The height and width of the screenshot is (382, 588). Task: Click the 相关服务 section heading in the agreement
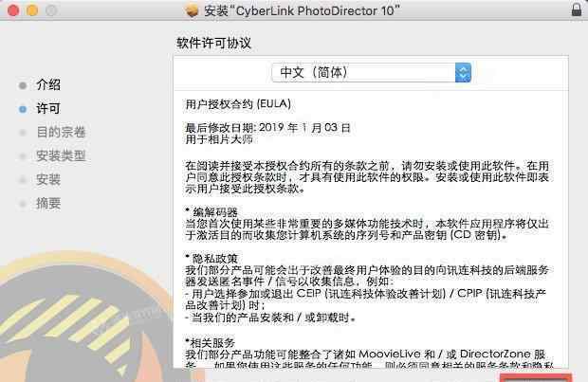click(211, 342)
